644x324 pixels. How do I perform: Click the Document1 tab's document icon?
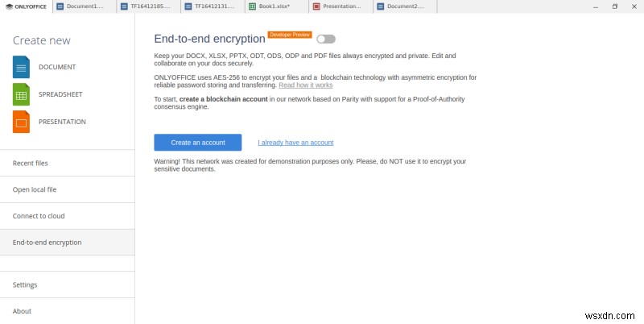pyautogui.click(x=60, y=6)
